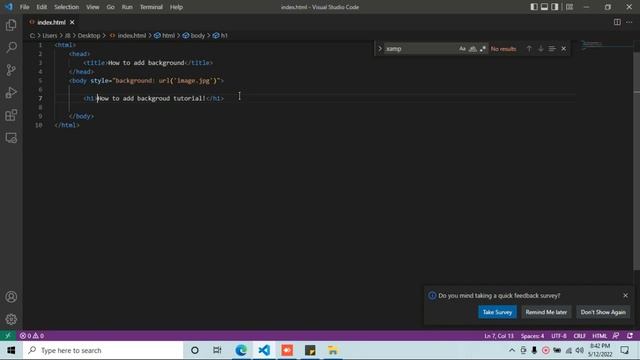
Task: Change the HTML language mode
Action: point(599,336)
